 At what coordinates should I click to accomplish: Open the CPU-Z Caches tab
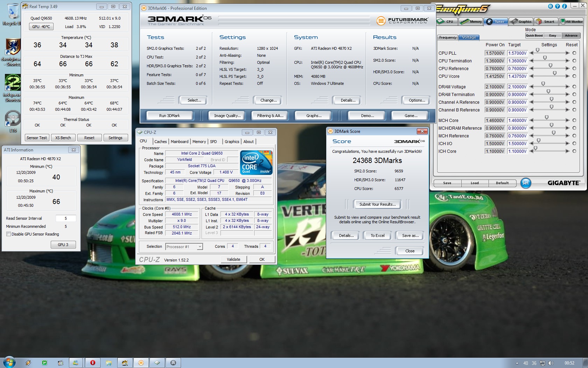tap(160, 142)
